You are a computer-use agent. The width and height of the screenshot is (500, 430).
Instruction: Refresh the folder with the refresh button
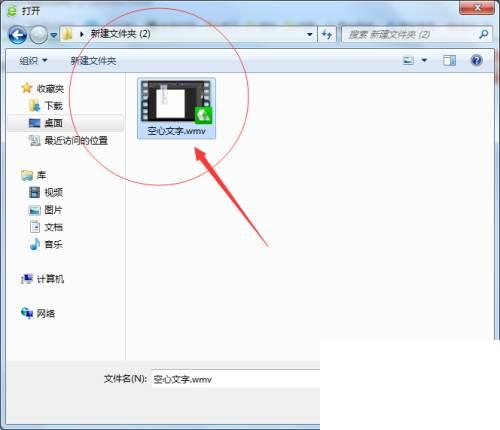(327, 34)
